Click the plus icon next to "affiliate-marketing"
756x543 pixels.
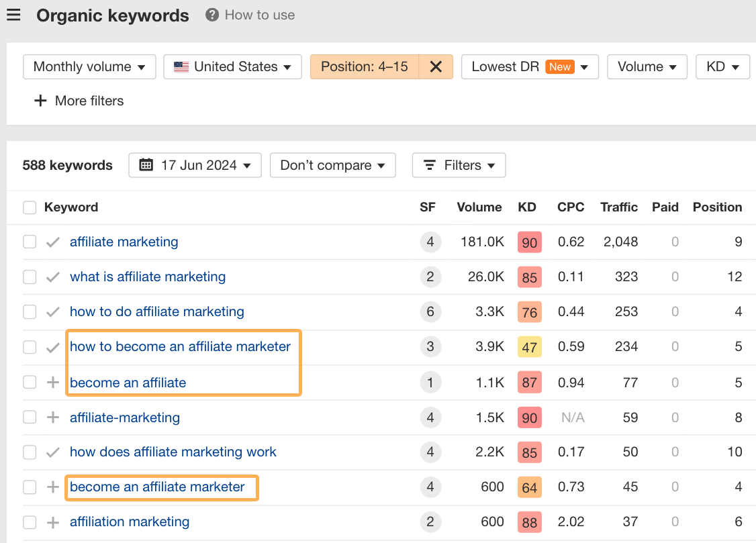pyautogui.click(x=52, y=417)
